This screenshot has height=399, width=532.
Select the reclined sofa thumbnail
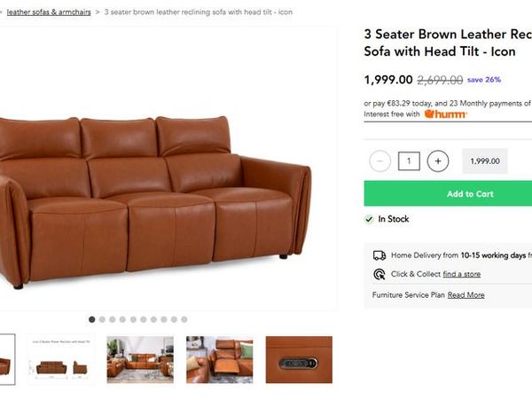pos(220,360)
